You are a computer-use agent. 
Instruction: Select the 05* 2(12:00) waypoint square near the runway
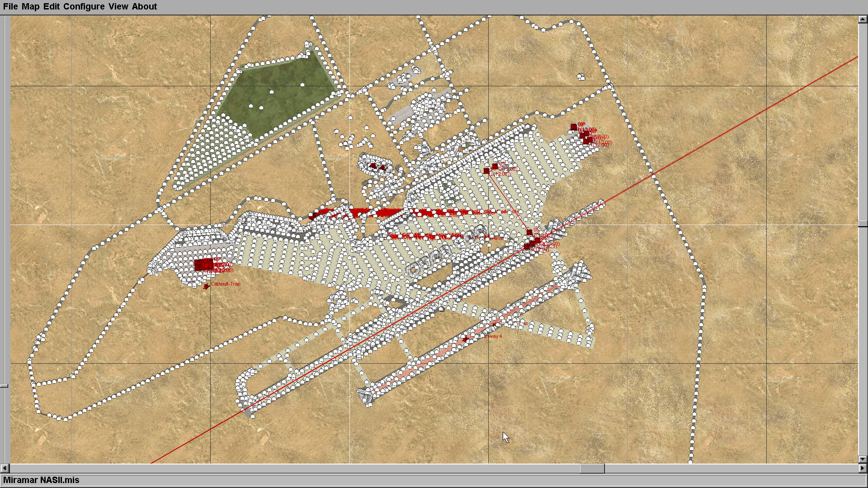[x=529, y=232]
